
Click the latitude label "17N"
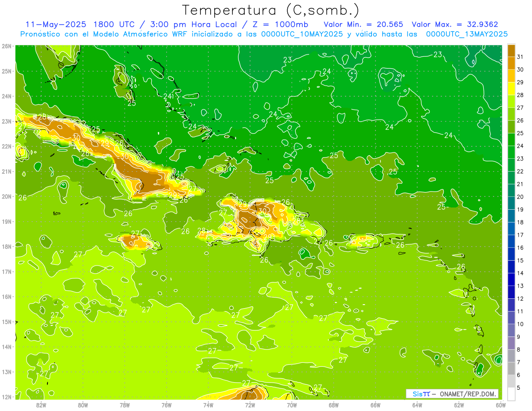pyautogui.click(x=7, y=272)
